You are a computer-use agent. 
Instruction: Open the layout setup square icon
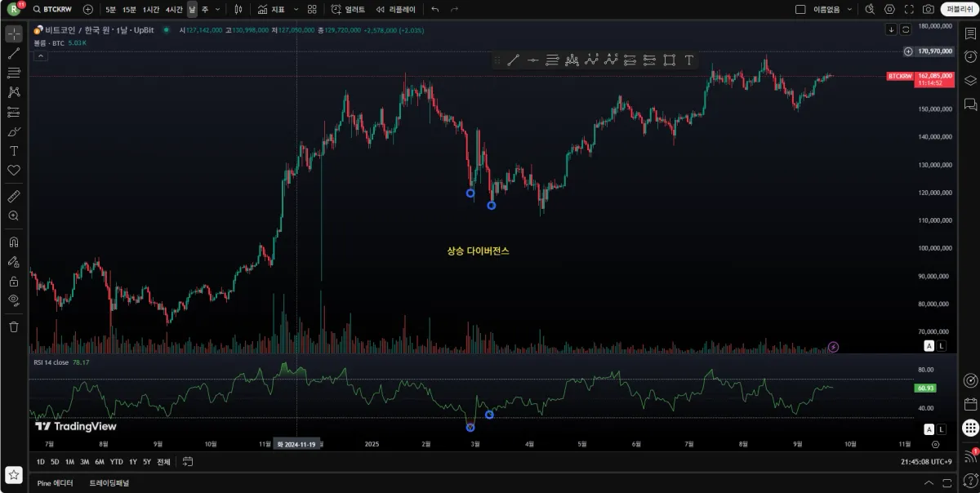(x=800, y=9)
